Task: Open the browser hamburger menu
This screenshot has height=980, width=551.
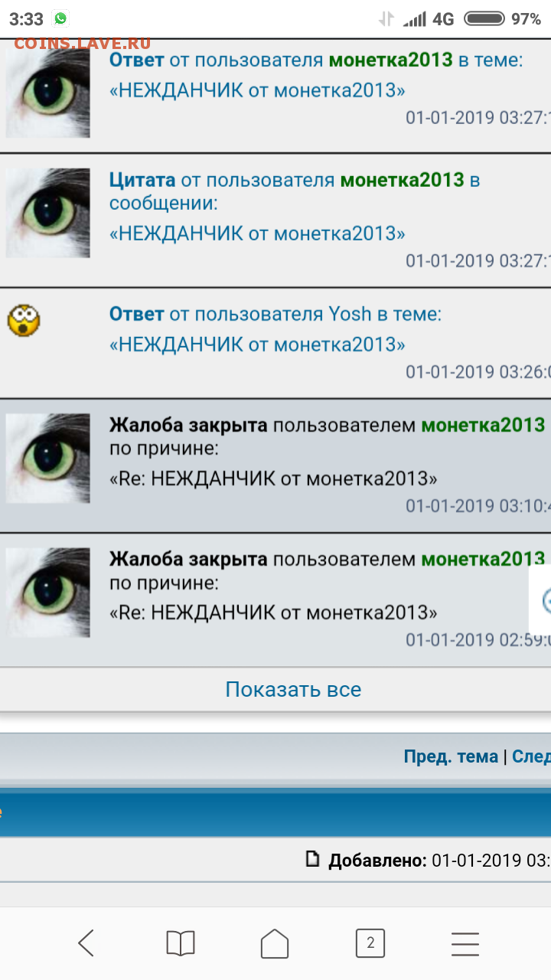Action: (x=465, y=943)
